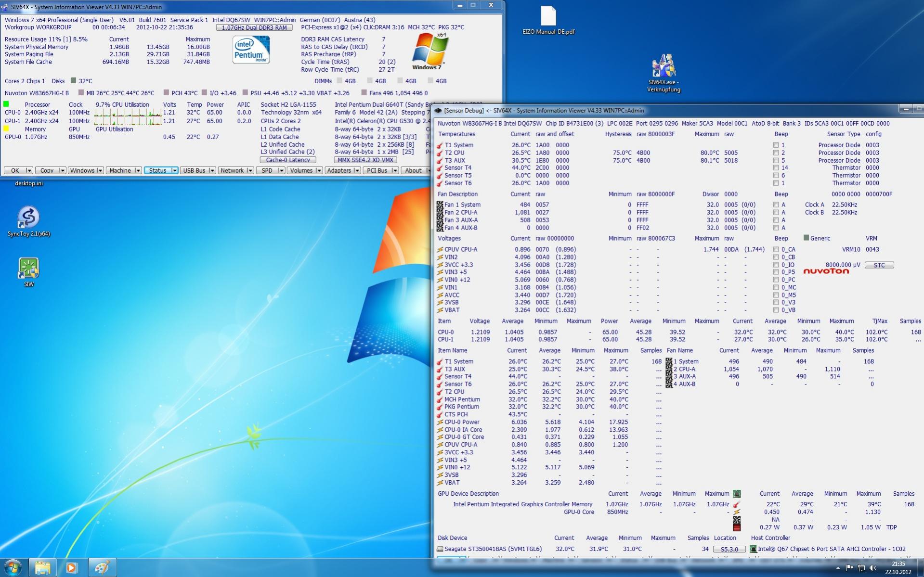The height and width of the screenshot is (577, 924).
Task: Expand the Network button dropdown arrow
Action: coord(250,171)
